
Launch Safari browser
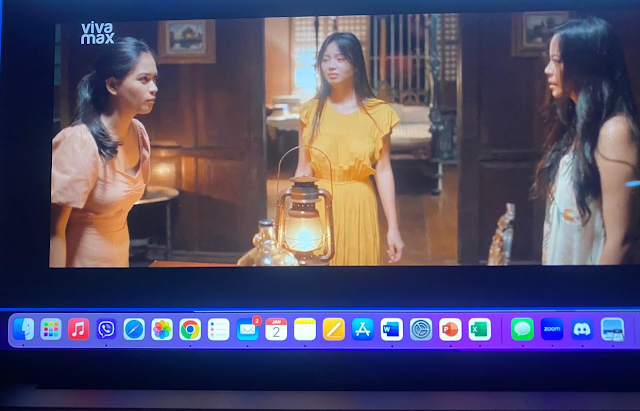point(134,329)
